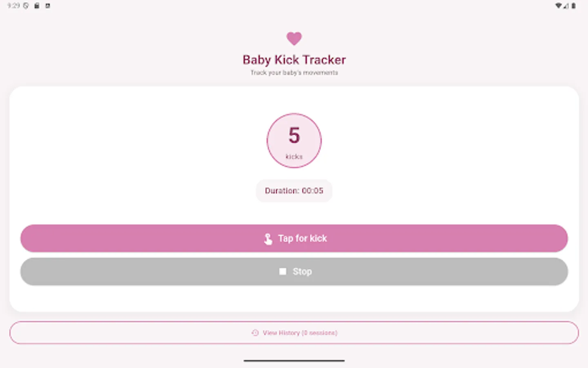Select the Track your baby's movements subtitle

pyautogui.click(x=294, y=72)
